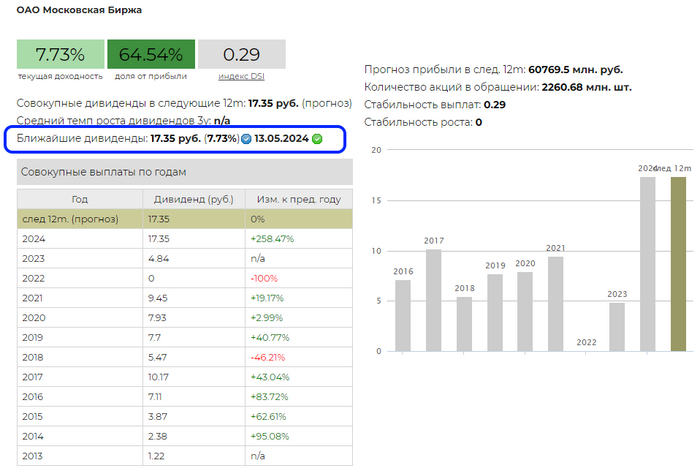Click the 60769.5 млн. руб. profit forecast

pos(575,70)
